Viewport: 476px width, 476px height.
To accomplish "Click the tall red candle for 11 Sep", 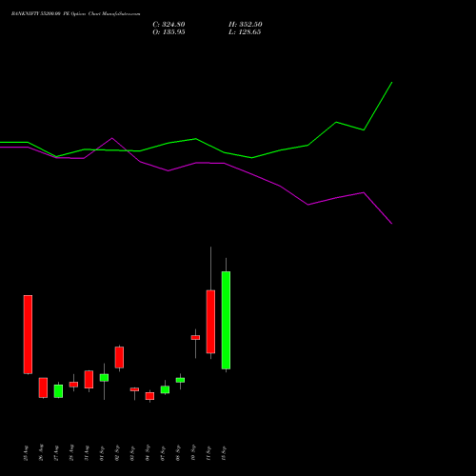I will pos(210,322).
